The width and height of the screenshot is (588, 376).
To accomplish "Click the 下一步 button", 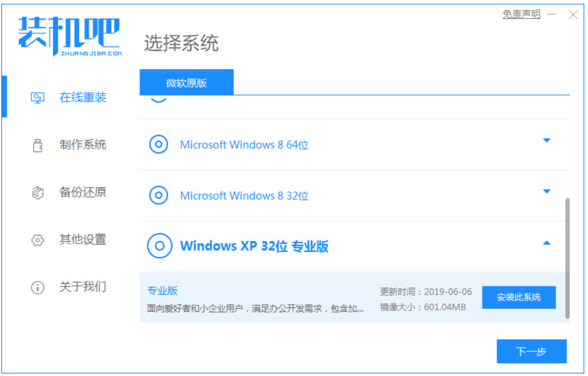I will point(532,351).
